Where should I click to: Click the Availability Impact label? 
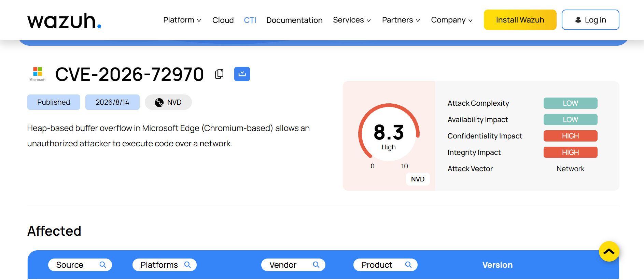click(478, 120)
